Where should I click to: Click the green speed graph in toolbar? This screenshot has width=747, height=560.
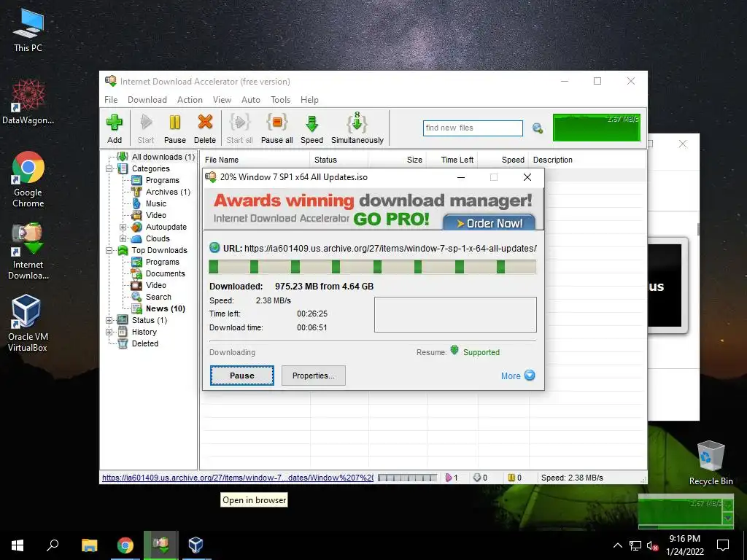click(597, 127)
